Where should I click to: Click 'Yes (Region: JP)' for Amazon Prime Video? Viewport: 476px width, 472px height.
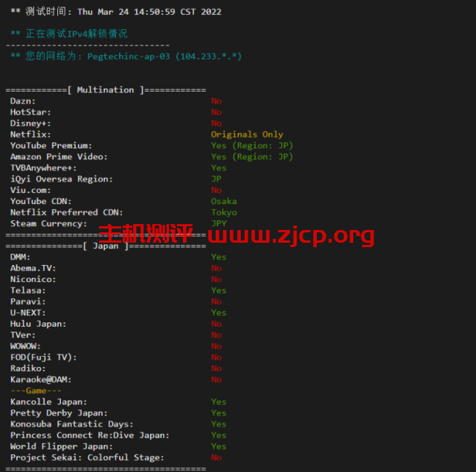(x=251, y=157)
